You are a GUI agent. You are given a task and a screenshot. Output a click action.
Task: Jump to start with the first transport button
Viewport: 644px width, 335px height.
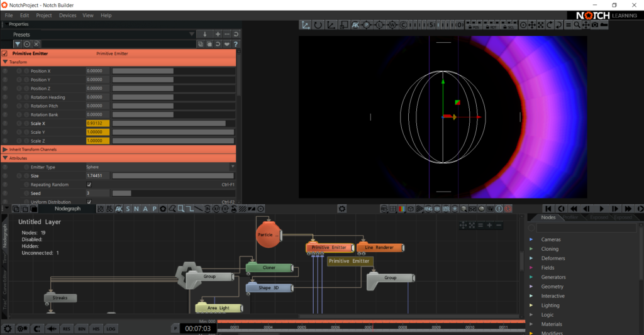(548, 209)
